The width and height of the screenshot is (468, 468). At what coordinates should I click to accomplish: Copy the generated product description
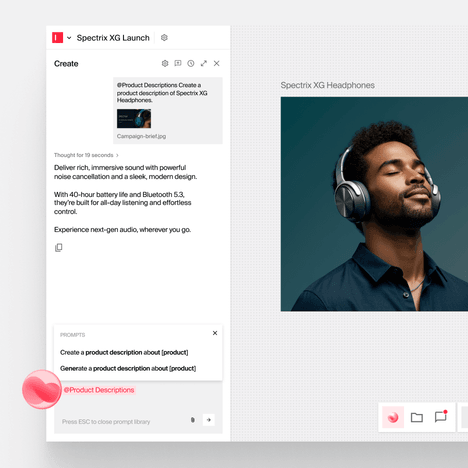tap(59, 248)
